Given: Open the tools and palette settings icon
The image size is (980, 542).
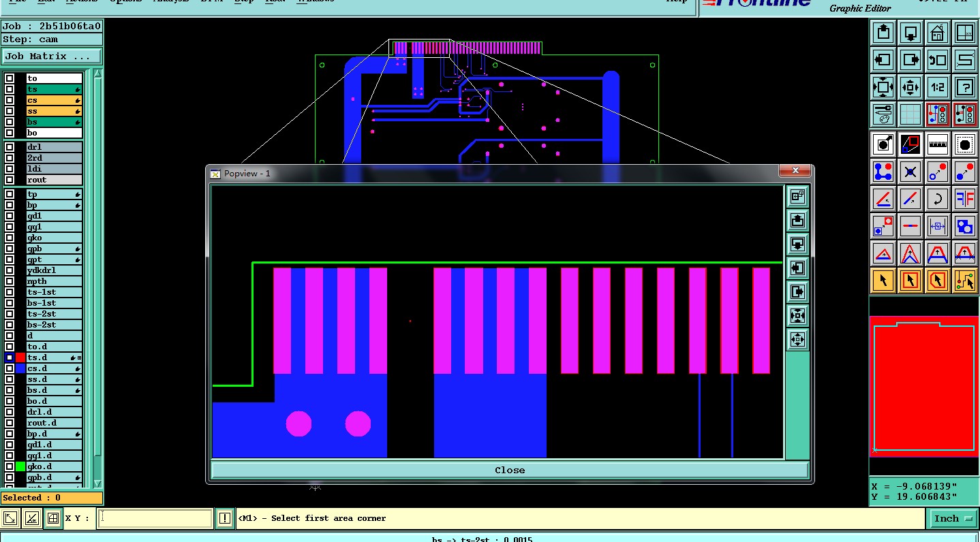Looking at the screenshot, I should tap(883, 114).
